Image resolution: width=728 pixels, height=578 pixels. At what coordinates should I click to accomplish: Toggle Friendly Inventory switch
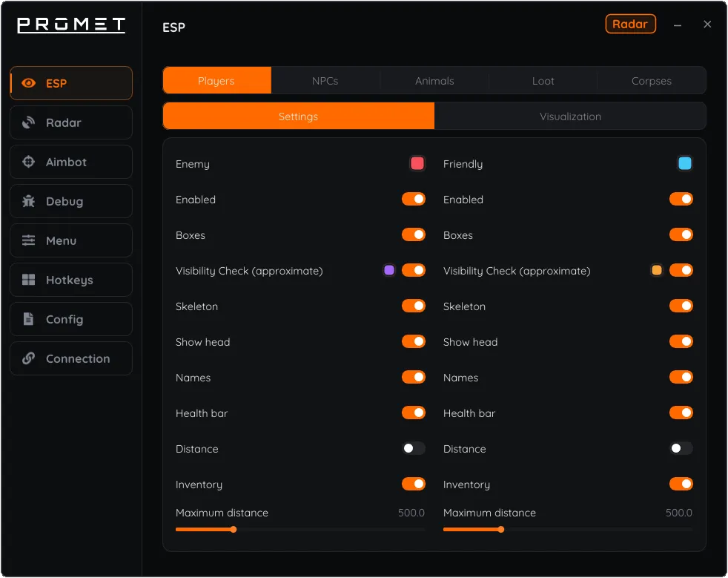pos(681,485)
